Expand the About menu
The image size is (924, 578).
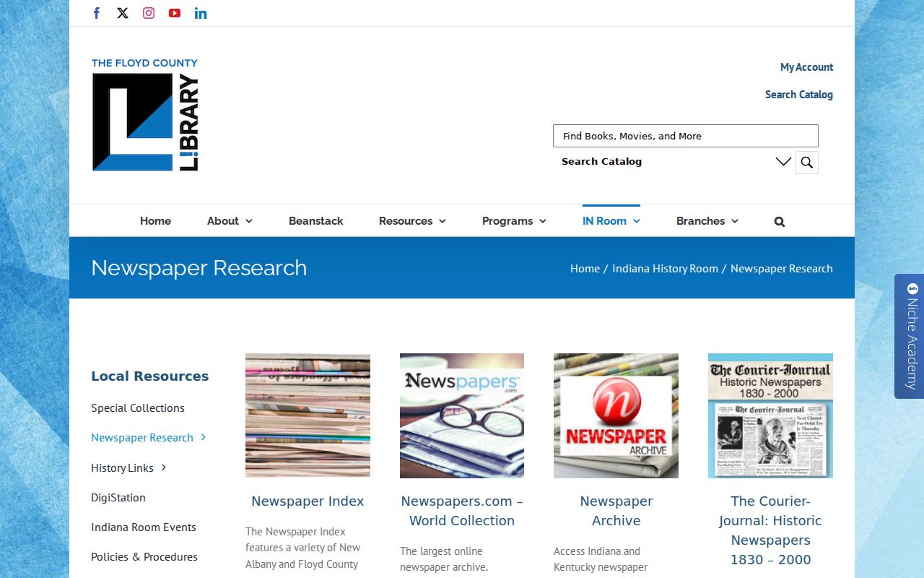(230, 221)
